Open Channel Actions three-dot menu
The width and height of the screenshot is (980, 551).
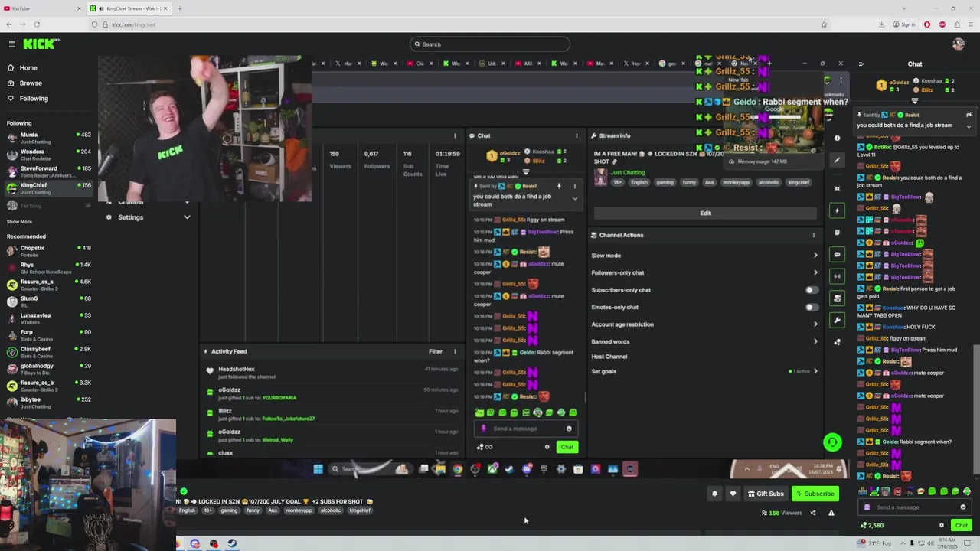coord(814,235)
